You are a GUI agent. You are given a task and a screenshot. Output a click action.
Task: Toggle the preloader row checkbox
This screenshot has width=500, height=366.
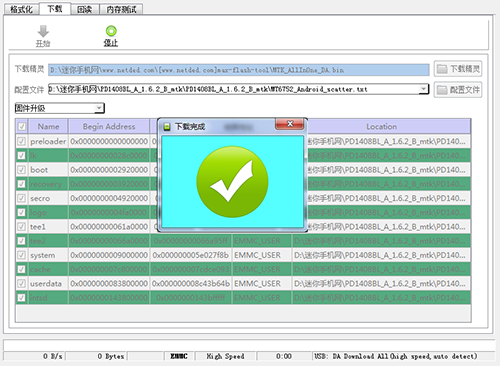(x=22, y=141)
